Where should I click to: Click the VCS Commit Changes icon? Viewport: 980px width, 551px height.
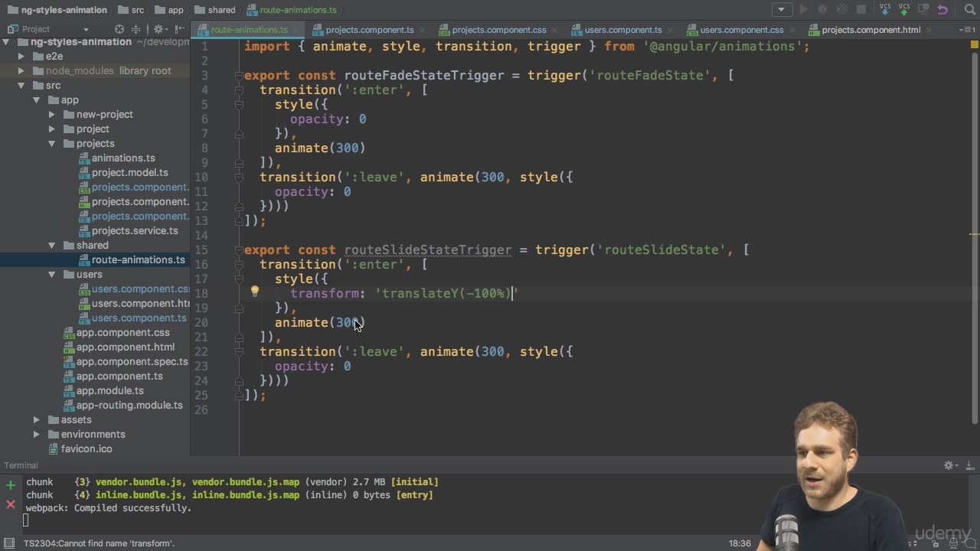(x=904, y=10)
